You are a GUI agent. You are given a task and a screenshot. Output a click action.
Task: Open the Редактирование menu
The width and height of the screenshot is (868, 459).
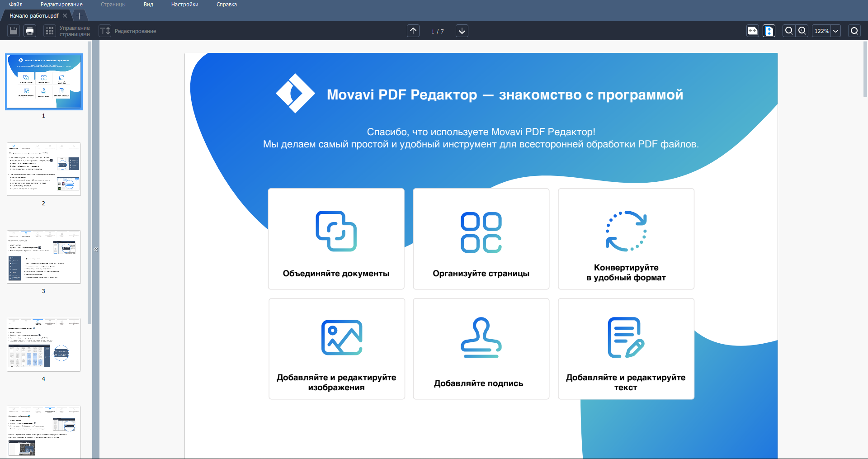click(x=61, y=5)
